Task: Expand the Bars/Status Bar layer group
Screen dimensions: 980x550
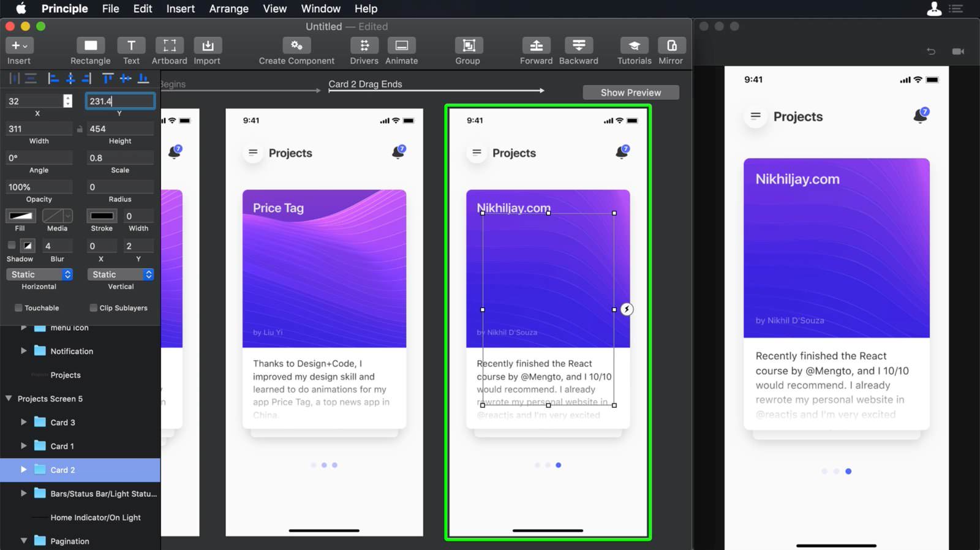Action: pos(23,494)
